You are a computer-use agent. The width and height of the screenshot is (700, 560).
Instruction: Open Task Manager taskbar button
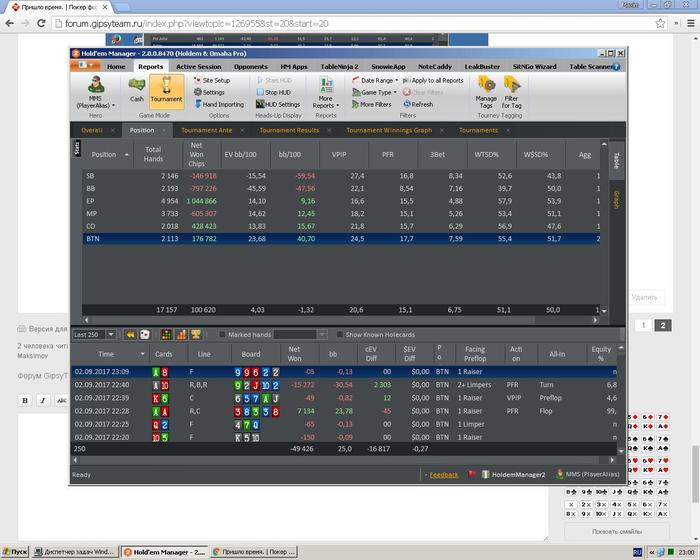click(x=75, y=552)
